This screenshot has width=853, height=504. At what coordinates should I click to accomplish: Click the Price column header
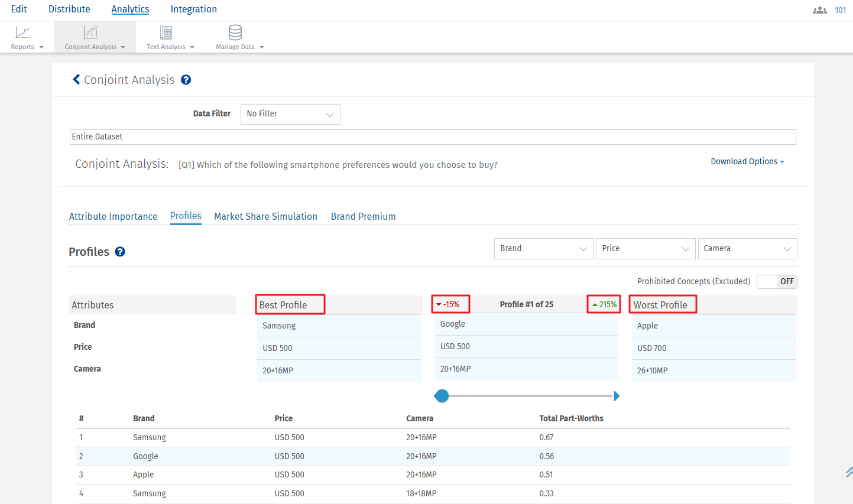click(284, 418)
